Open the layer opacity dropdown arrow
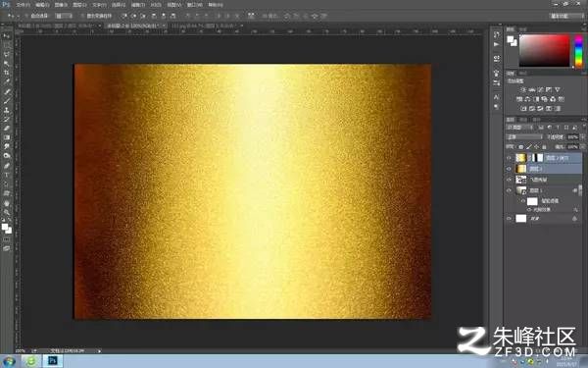Viewport: 588px width, 368px height. [x=582, y=137]
